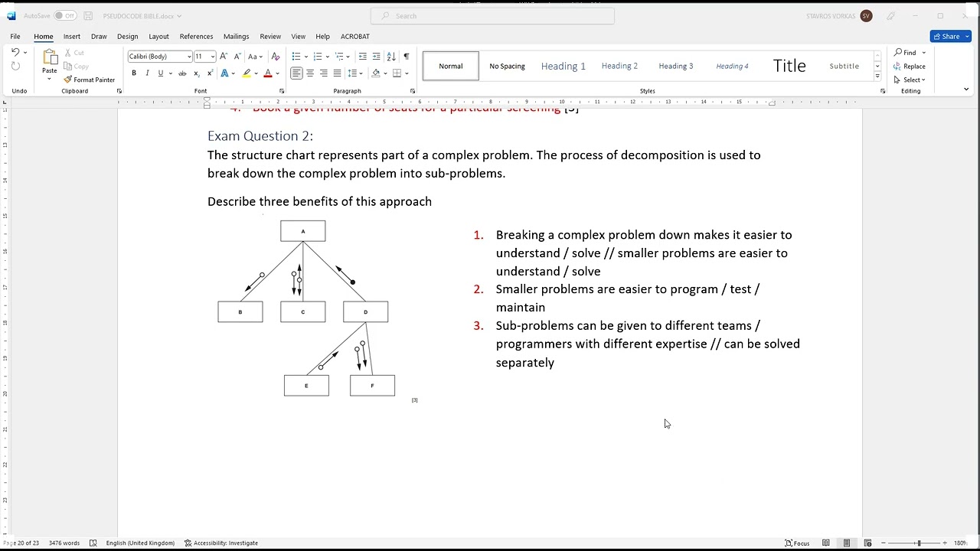This screenshot has height=551, width=980.
Task: Align text left
Action: (x=296, y=73)
